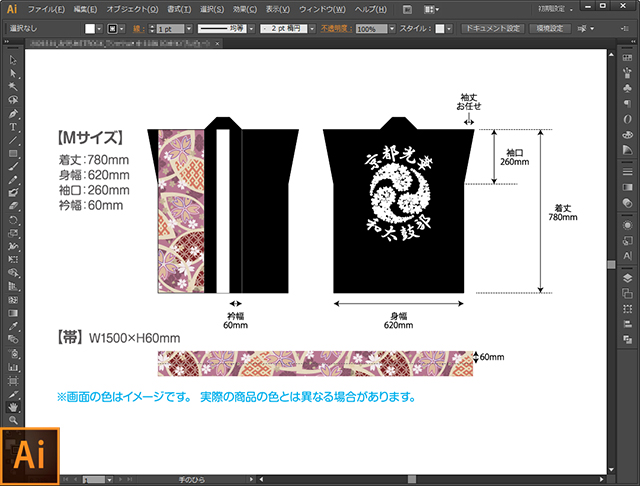The image size is (640, 486).
Task: Click the stroke color swatch
Action: 112,29
